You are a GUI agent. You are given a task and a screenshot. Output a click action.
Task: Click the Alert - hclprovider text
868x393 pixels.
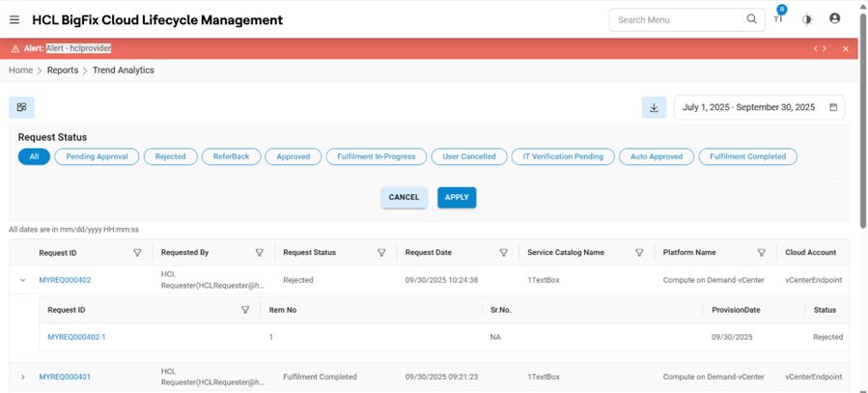point(78,48)
